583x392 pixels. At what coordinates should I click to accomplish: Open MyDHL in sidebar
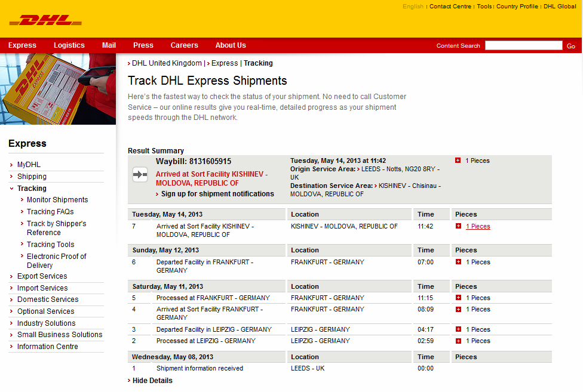coord(29,165)
